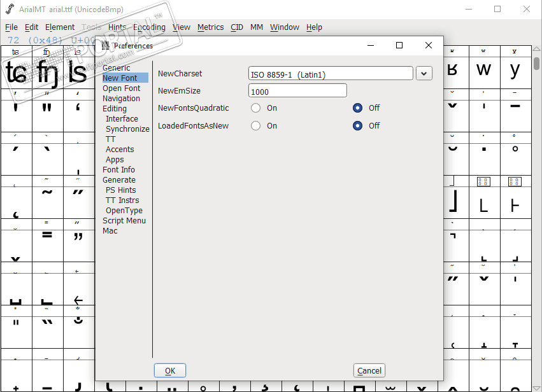Select the TT sub-category
The image size is (542, 392).
click(111, 139)
